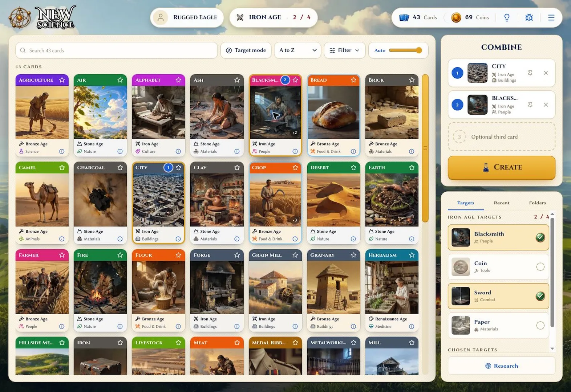Switch to the Targets tab
Viewport: 571px width, 392px height.
466,203
